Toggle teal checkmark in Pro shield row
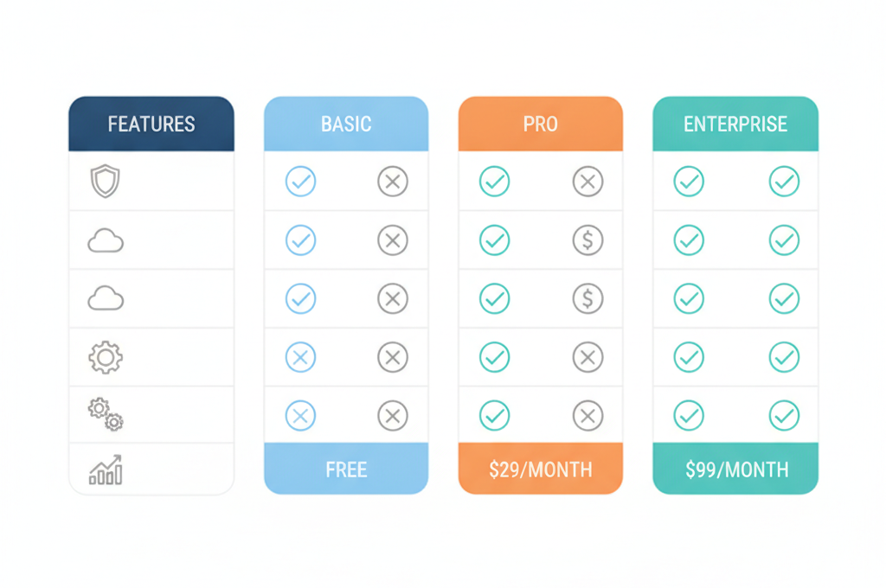Image resolution: width=886 pixels, height=588 pixels. pyautogui.click(x=494, y=182)
